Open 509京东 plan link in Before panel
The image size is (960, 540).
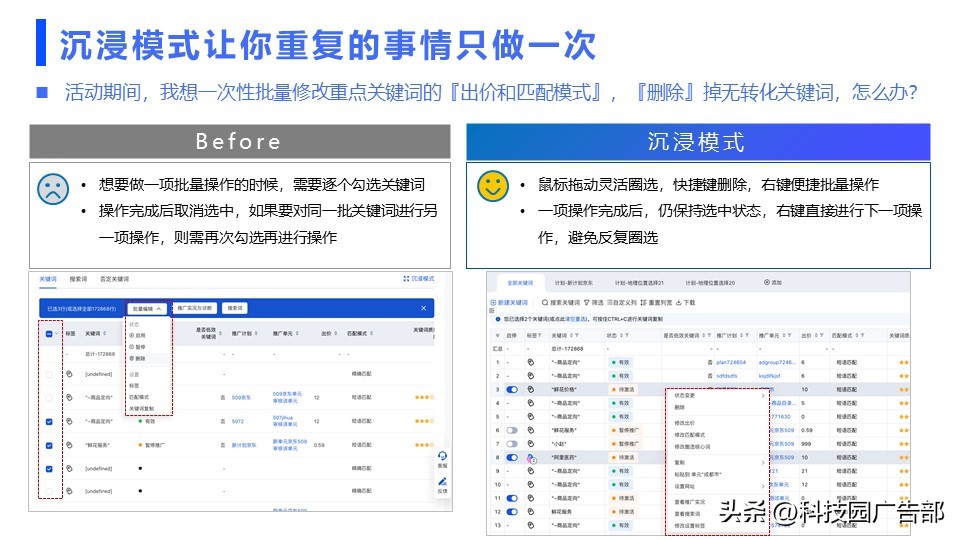[241, 397]
